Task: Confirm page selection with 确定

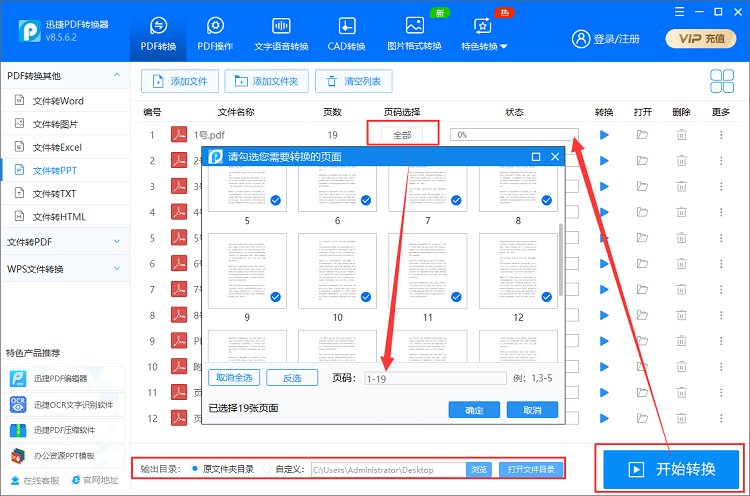Action: pyautogui.click(x=474, y=410)
